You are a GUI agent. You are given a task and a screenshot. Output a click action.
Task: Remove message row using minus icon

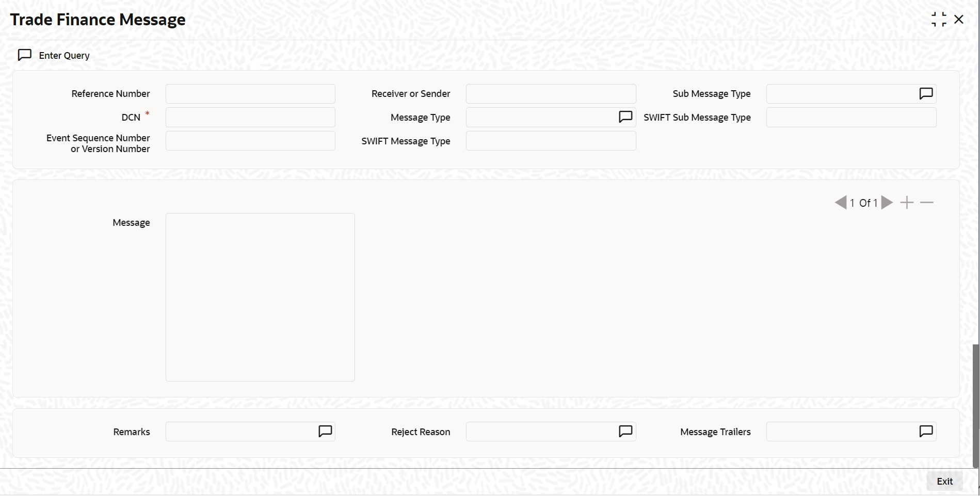coord(927,202)
